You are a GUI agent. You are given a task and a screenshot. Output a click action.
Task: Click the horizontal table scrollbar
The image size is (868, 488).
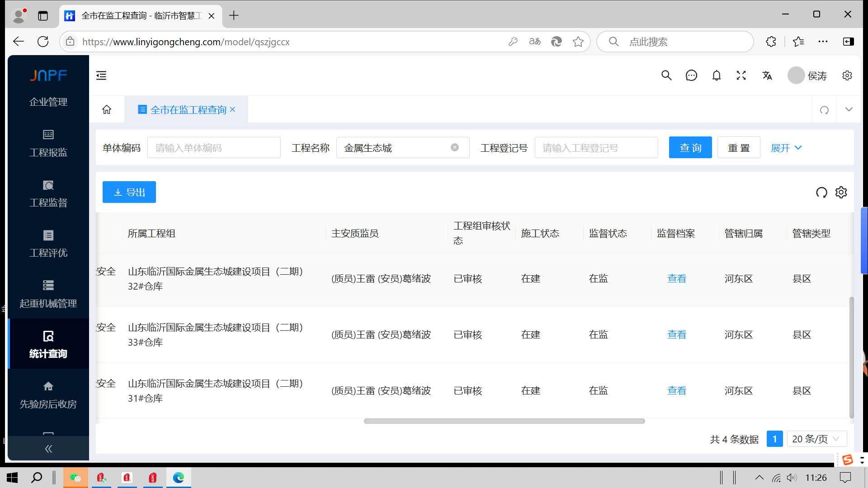504,421
